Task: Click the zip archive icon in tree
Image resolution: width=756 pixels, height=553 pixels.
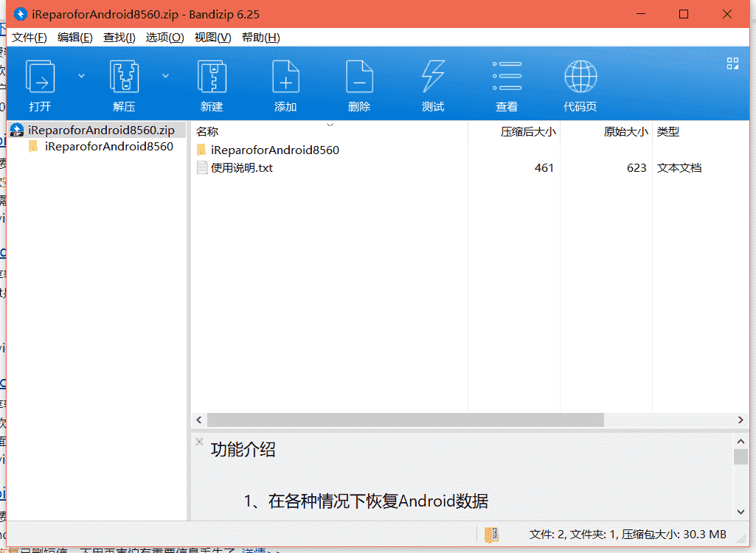Action: click(17, 131)
